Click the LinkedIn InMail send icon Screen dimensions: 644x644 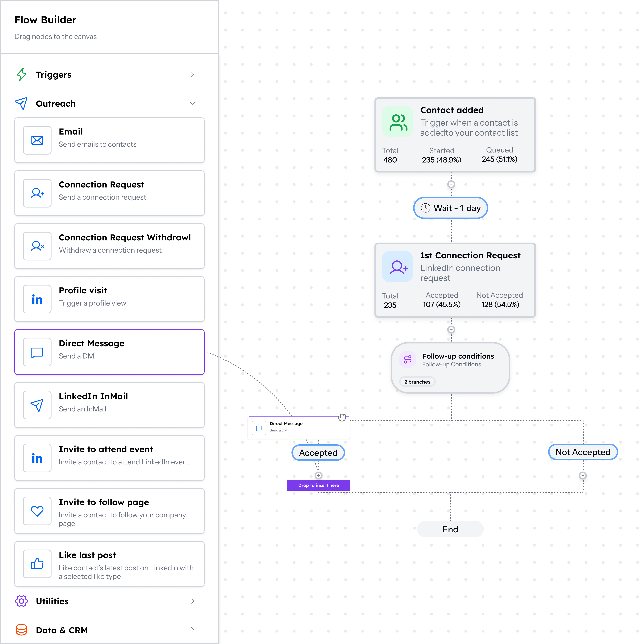point(37,405)
